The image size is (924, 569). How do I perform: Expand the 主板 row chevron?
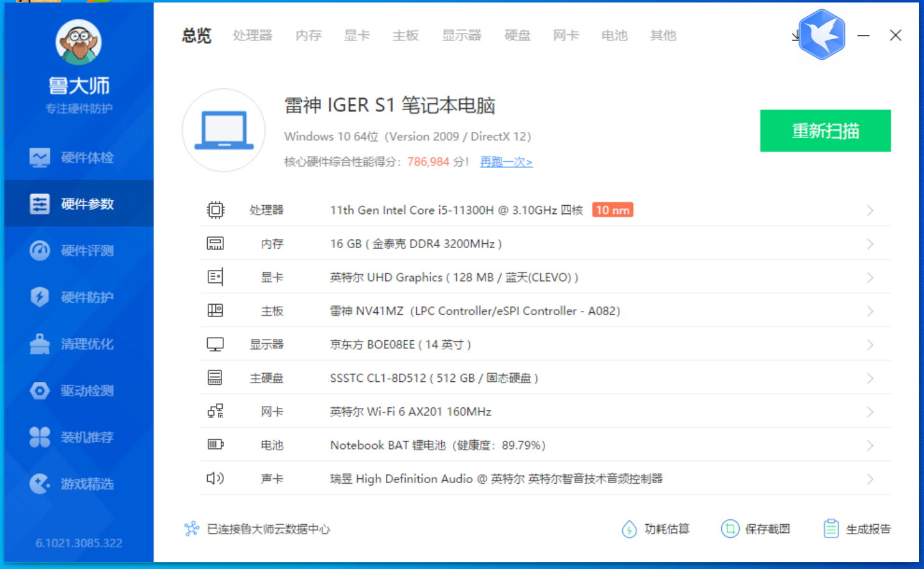click(x=870, y=312)
